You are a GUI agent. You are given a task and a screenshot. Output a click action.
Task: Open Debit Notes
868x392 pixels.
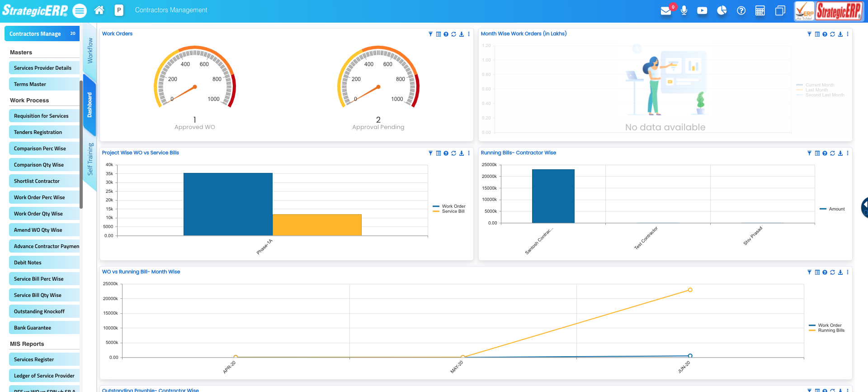pyautogui.click(x=44, y=263)
